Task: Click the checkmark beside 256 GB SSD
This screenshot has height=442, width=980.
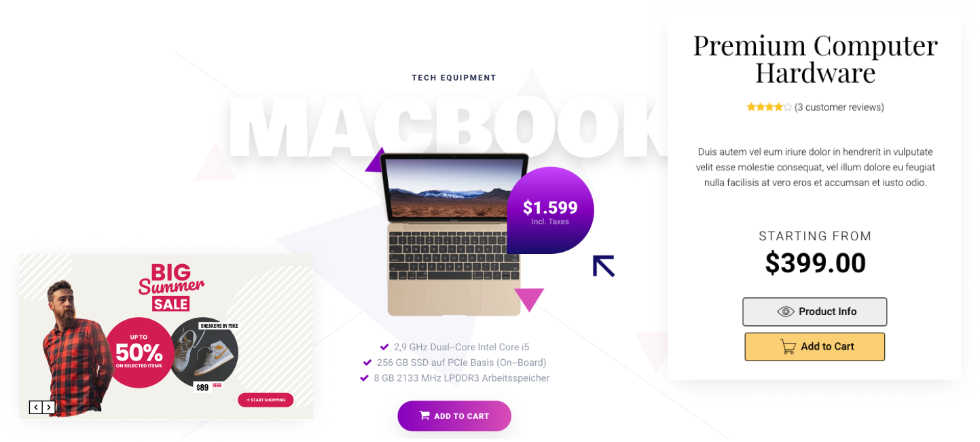Action: 367,363
